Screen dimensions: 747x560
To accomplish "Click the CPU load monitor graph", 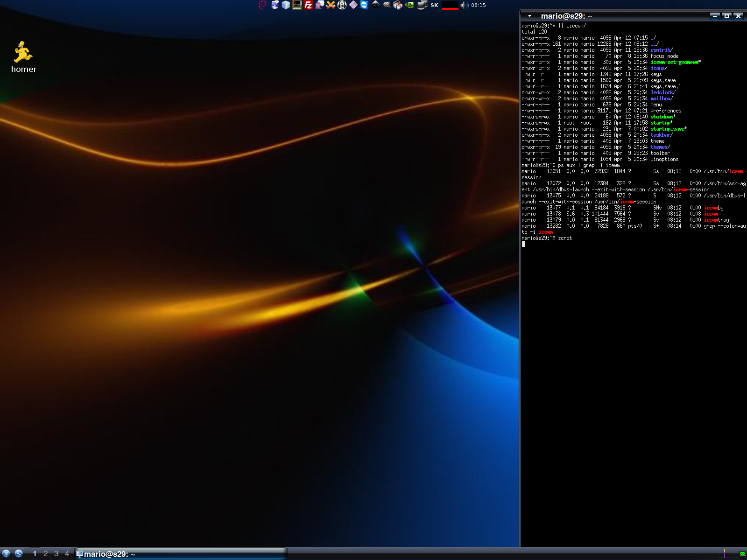I will click(x=450, y=5).
